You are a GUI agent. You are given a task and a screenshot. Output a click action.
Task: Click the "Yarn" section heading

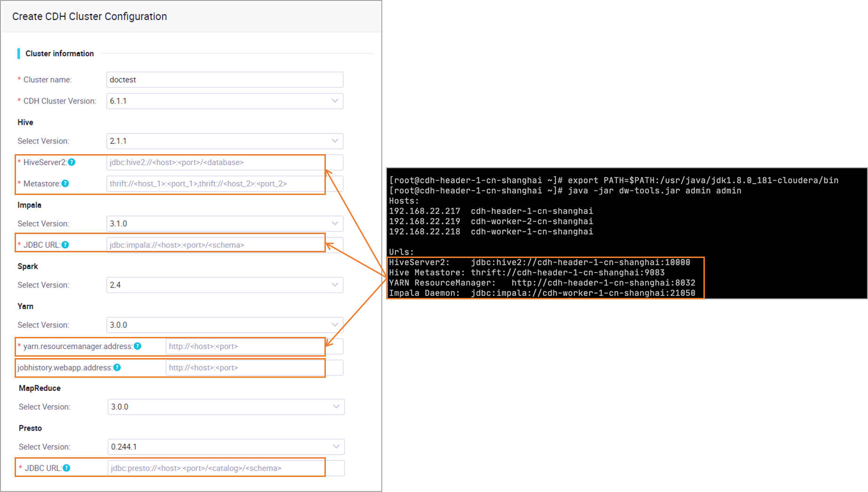[x=25, y=306]
